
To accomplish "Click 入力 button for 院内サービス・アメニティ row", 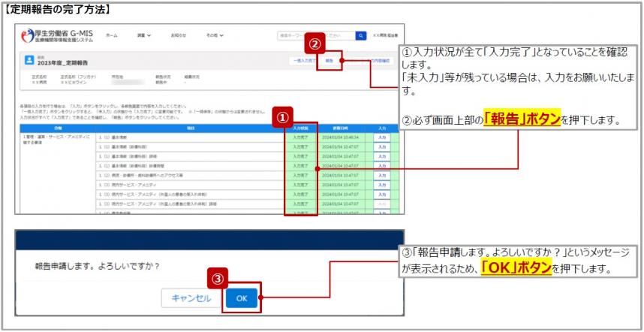I will (x=381, y=185).
